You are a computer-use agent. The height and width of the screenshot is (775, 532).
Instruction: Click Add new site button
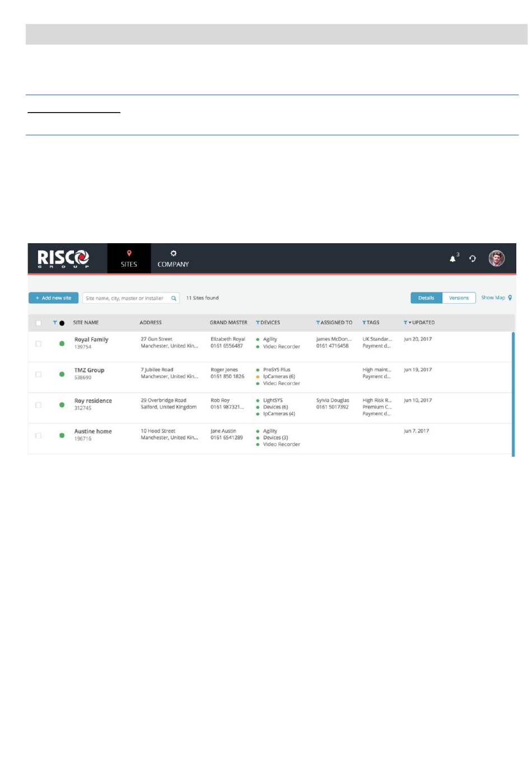click(54, 298)
